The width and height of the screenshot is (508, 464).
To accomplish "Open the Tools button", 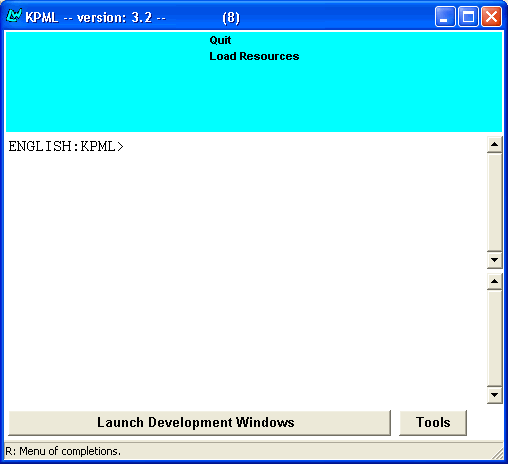I will click(433, 423).
